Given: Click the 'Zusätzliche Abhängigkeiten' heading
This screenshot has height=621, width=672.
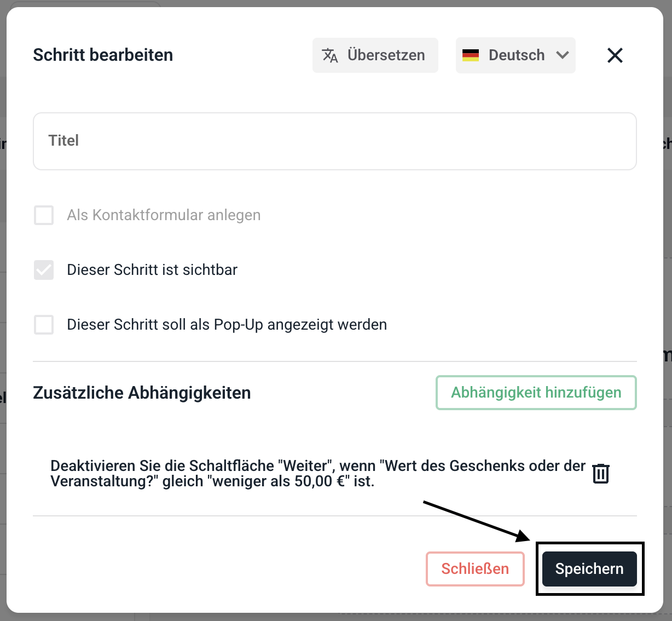Looking at the screenshot, I should [142, 393].
